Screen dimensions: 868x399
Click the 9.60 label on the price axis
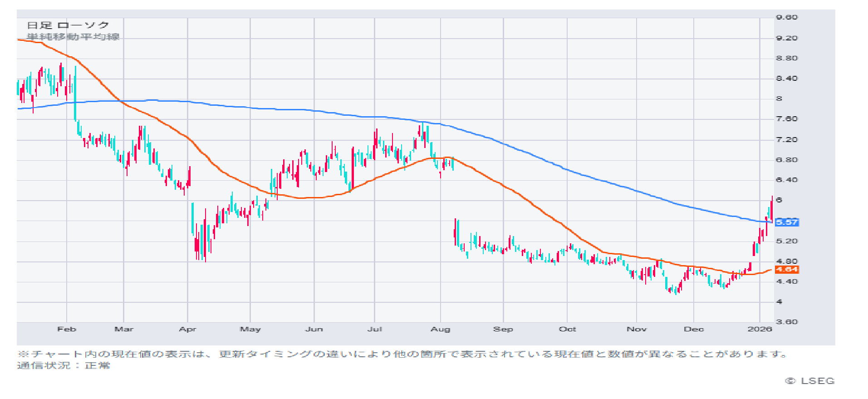786,17
